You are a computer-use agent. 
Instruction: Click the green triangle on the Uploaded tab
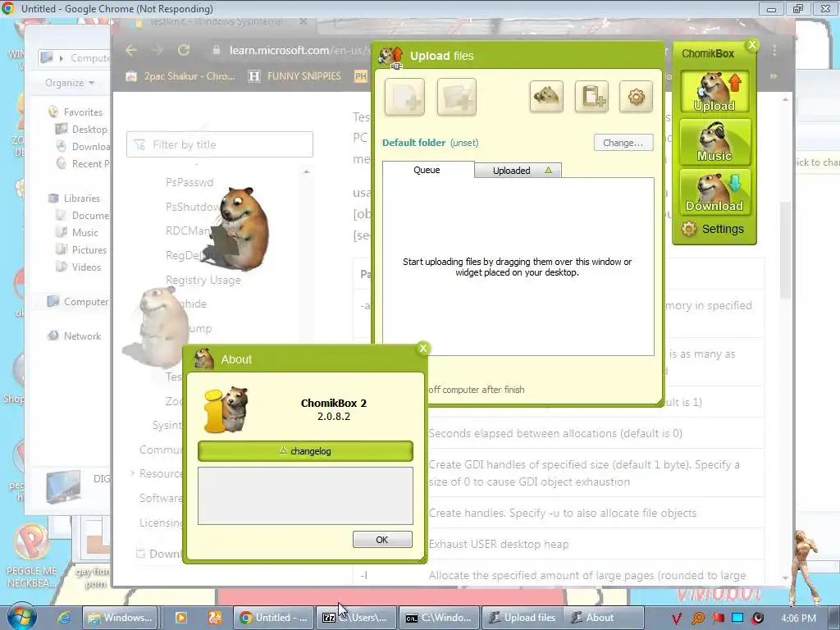[x=548, y=170]
